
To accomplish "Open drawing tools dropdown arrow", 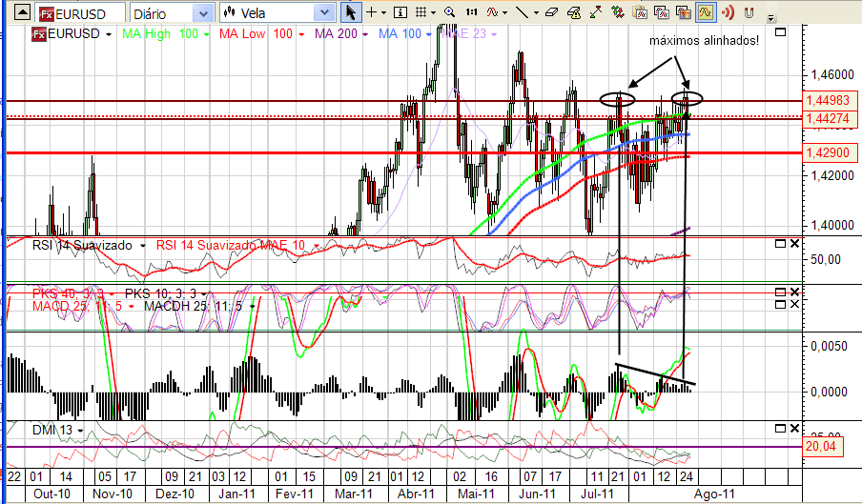I will tap(534, 12).
